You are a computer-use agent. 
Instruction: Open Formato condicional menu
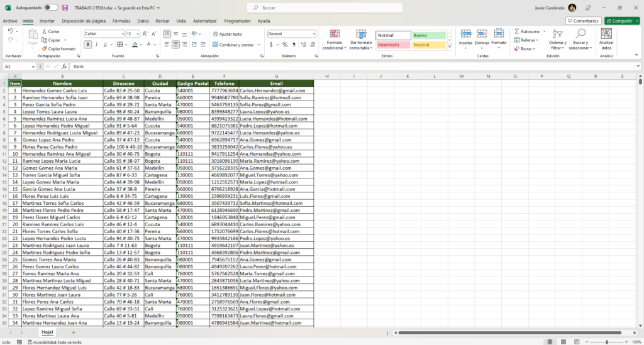tap(335, 40)
